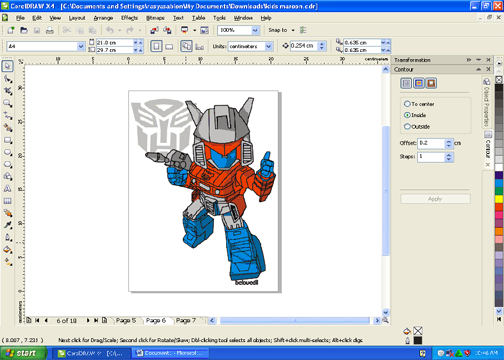
Task: Increase the Contour Steps stepper value
Action: coord(449,155)
